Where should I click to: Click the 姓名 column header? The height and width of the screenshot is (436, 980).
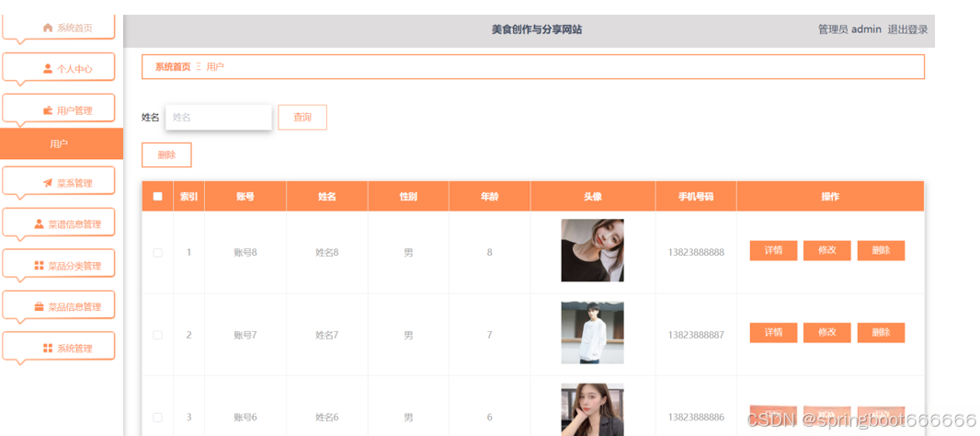point(327,197)
